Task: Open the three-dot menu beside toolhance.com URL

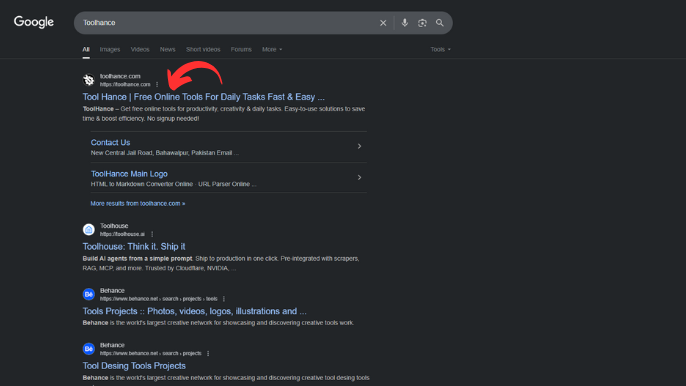Action: (x=157, y=84)
